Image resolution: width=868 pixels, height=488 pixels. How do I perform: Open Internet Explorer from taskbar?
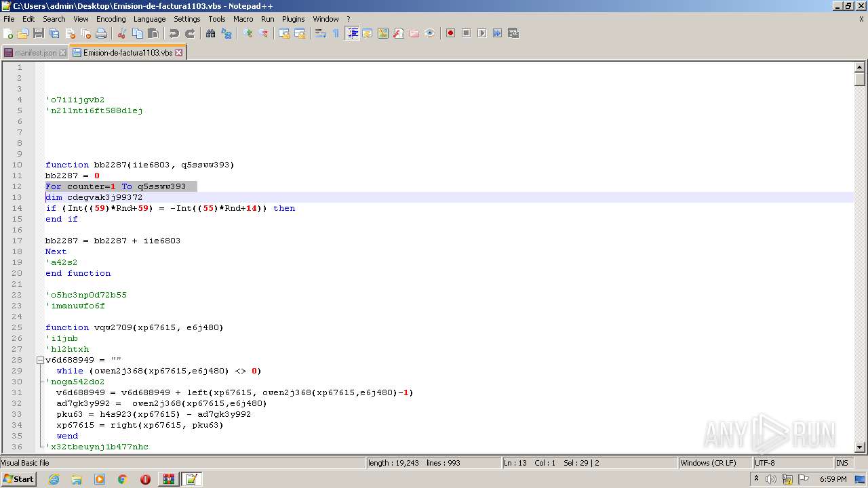(x=54, y=479)
